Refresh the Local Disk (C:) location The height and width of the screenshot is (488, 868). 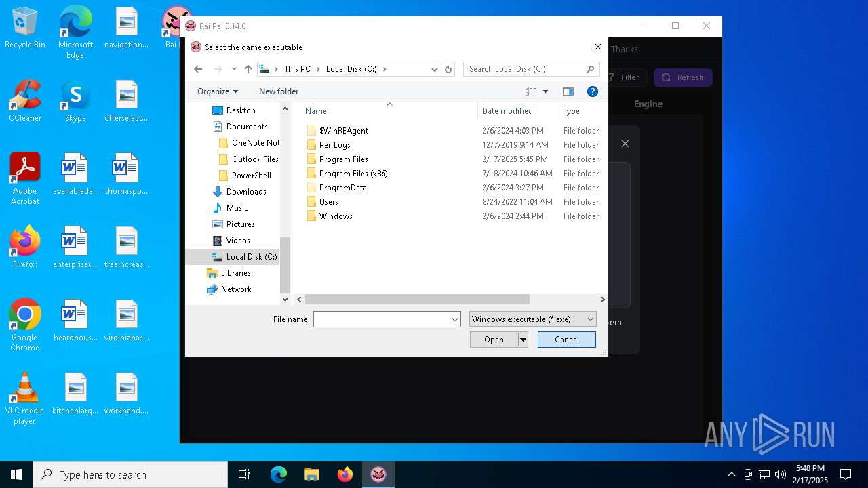(448, 69)
